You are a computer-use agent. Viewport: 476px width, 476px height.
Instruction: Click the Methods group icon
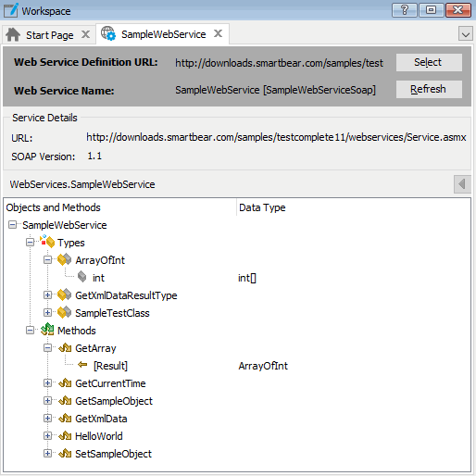[47, 330]
